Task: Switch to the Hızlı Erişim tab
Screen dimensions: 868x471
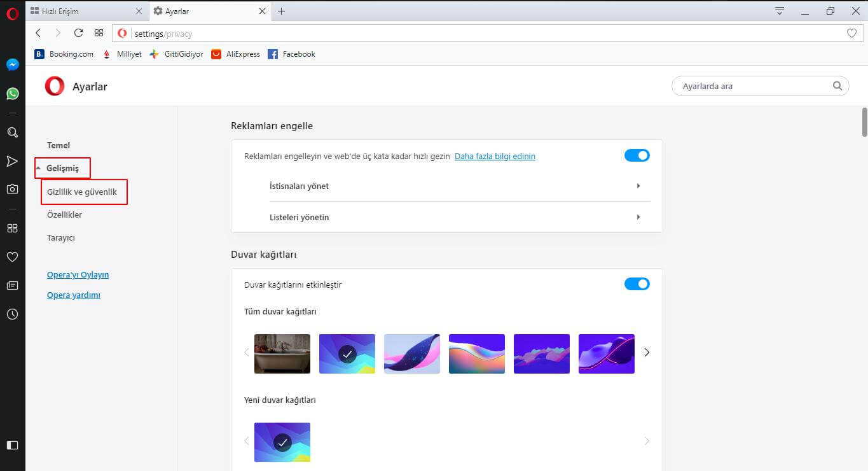Action: click(x=87, y=11)
